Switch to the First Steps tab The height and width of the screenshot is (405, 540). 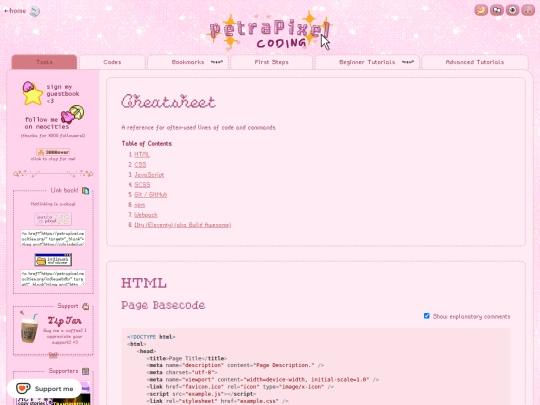click(x=271, y=62)
